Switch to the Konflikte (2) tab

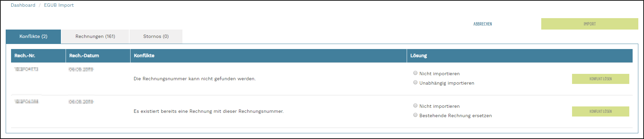[33, 37]
